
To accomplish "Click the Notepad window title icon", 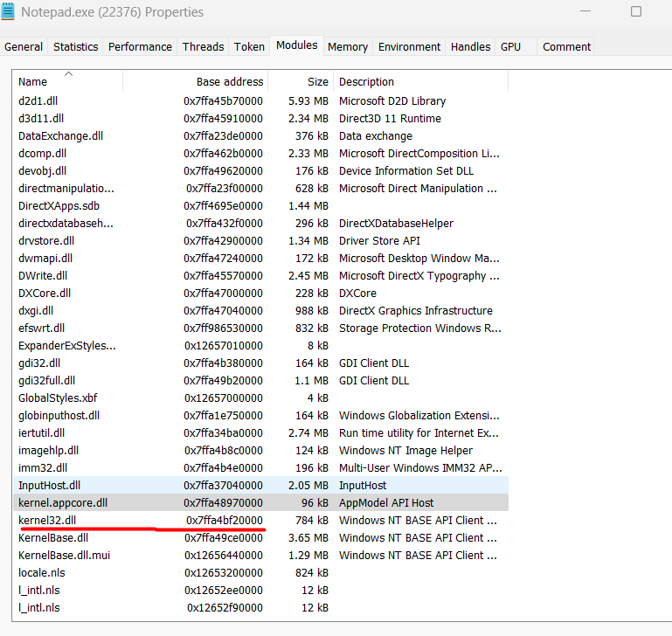I will [x=8, y=11].
